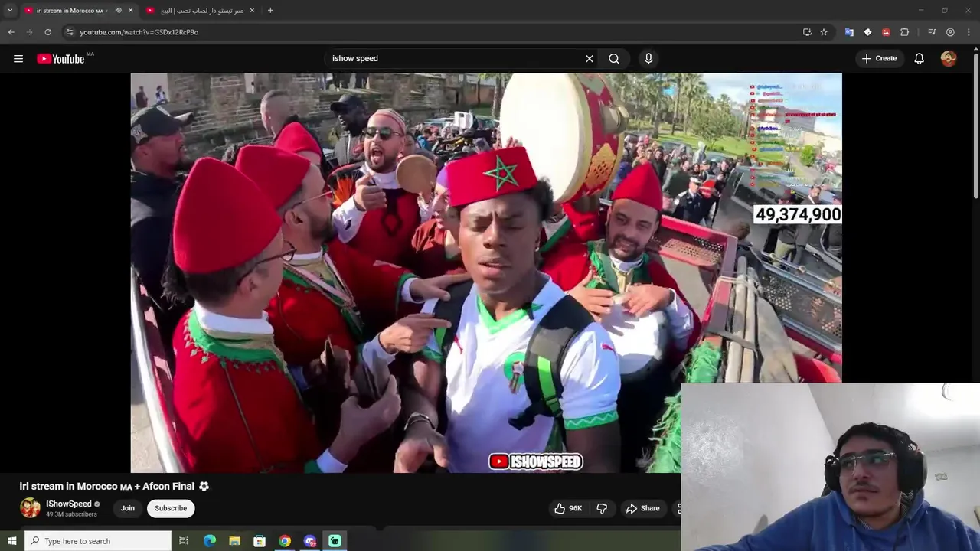This screenshot has width=980, height=551.
Task: Go to YouTube home via logo
Action: pos(60,59)
